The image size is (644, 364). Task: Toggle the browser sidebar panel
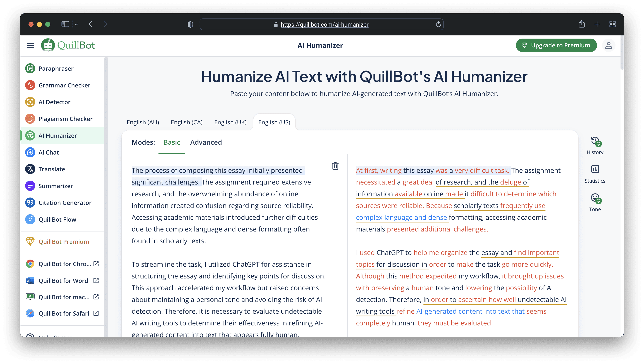65,24
